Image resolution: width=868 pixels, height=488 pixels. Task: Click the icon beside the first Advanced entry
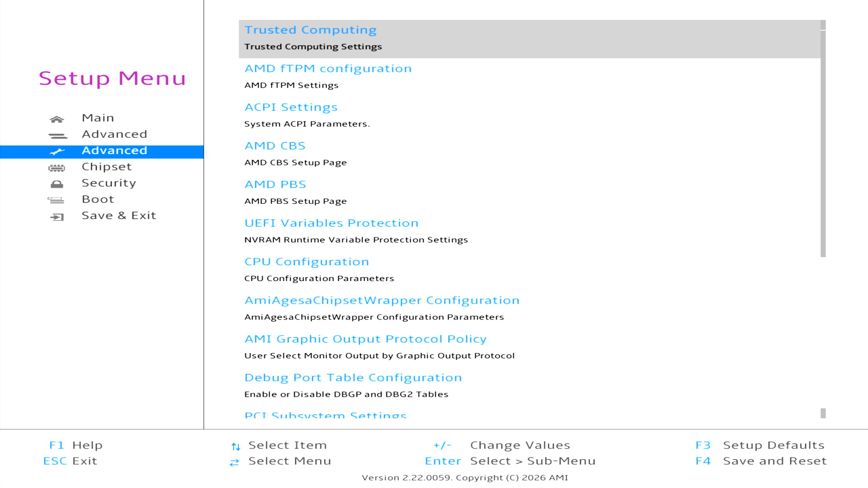pos(57,136)
